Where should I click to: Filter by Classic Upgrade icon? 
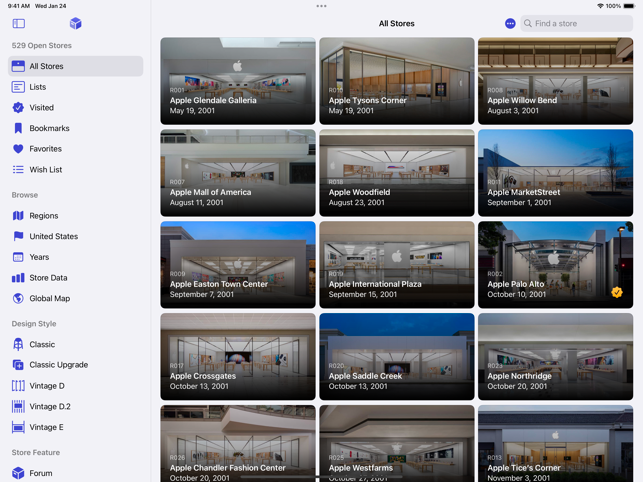(x=18, y=365)
